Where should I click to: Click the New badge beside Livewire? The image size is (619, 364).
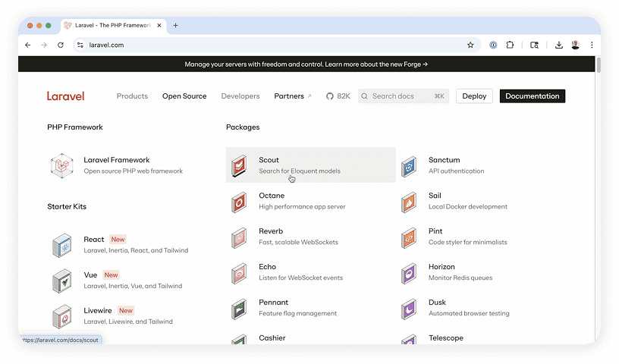(125, 310)
